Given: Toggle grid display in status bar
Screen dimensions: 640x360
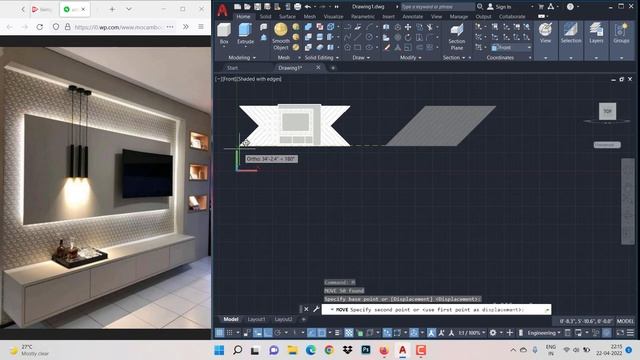Looking at the screenshot, I should click(x=220, y=333).
